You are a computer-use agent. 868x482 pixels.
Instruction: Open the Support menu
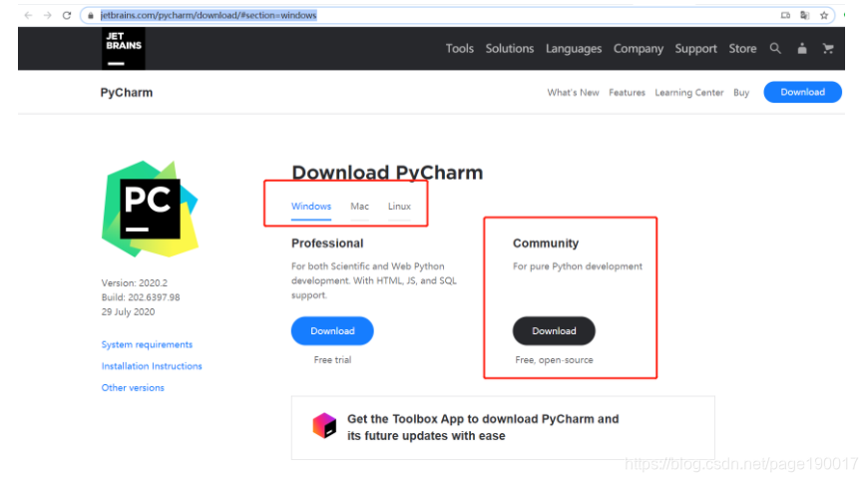pyautogui.click(x=695, y=49)
